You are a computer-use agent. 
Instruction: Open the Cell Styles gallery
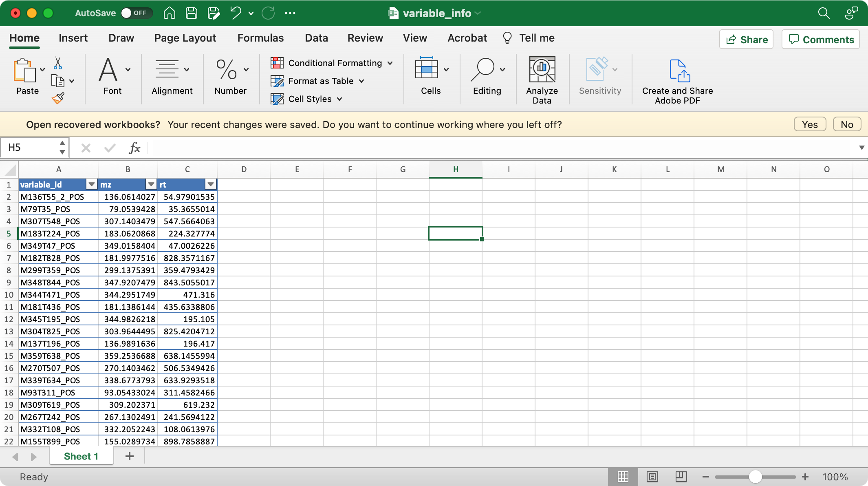306,99
